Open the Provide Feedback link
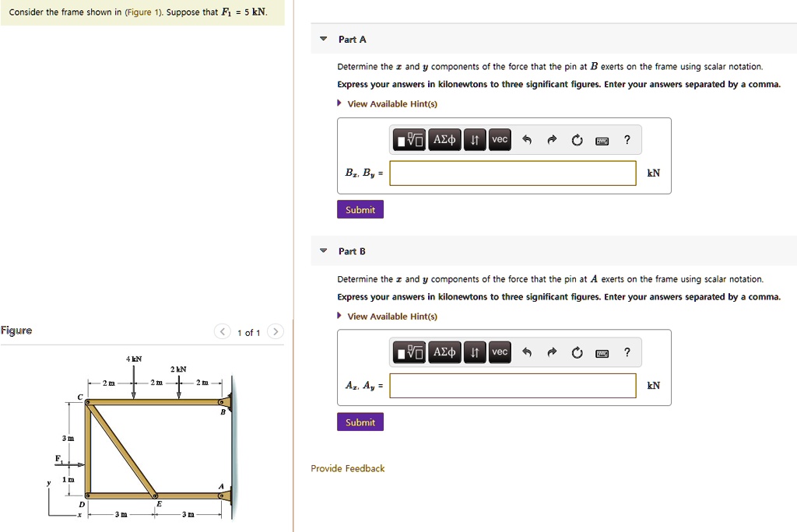Image resolution: width=797 pixels, height=532 pixels. [347, 468]
